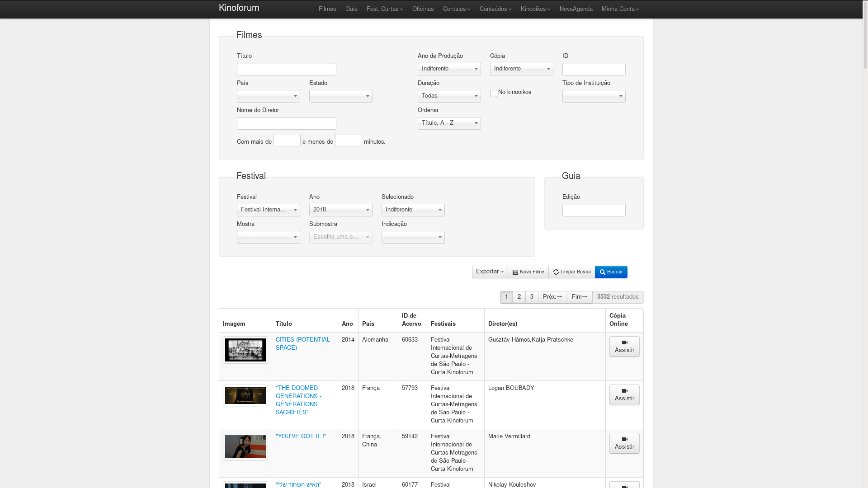Click Assistir button for YOU'VE GOT IT
The image size is (868, 488).
click(624, 443)
